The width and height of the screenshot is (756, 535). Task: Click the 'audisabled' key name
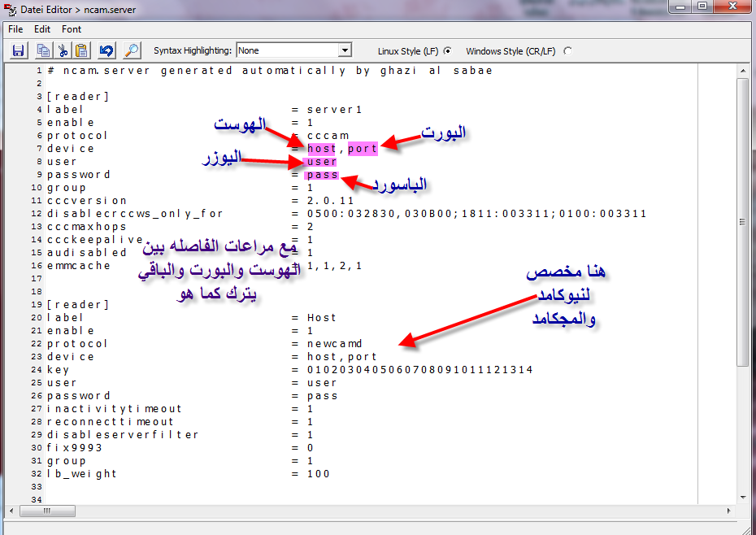[87, 253]
